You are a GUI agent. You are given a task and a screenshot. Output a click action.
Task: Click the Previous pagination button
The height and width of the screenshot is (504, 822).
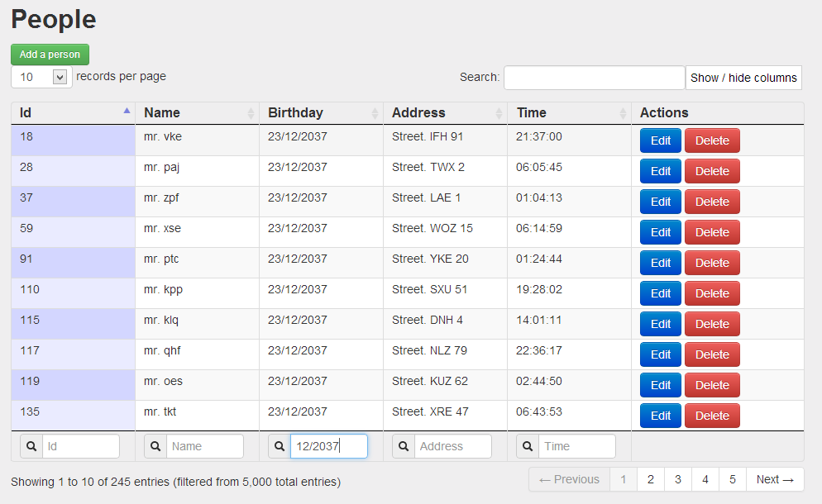point(569,479)
